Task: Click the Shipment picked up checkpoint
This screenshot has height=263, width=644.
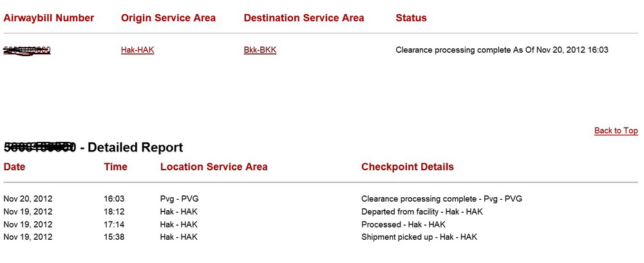Action: (x=419, y=237)
